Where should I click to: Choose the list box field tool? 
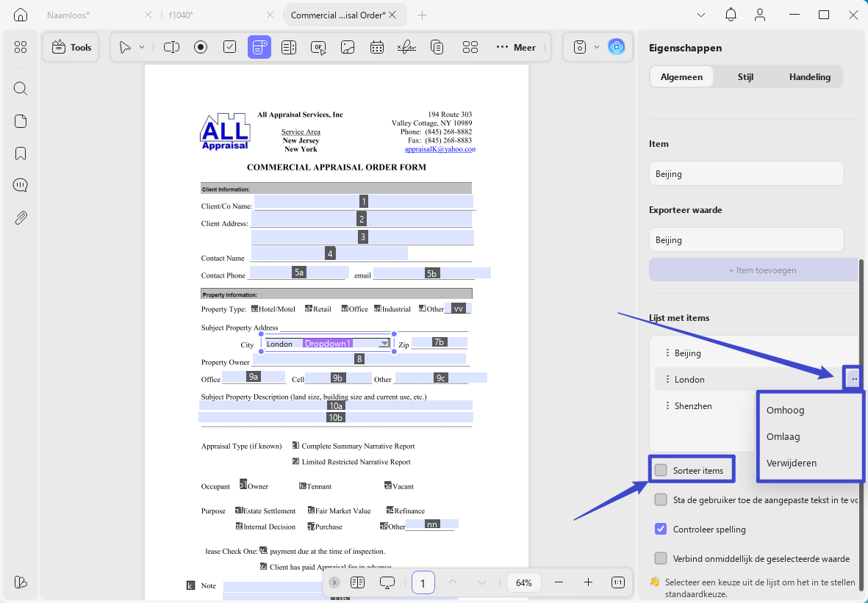tap(288, 48)
